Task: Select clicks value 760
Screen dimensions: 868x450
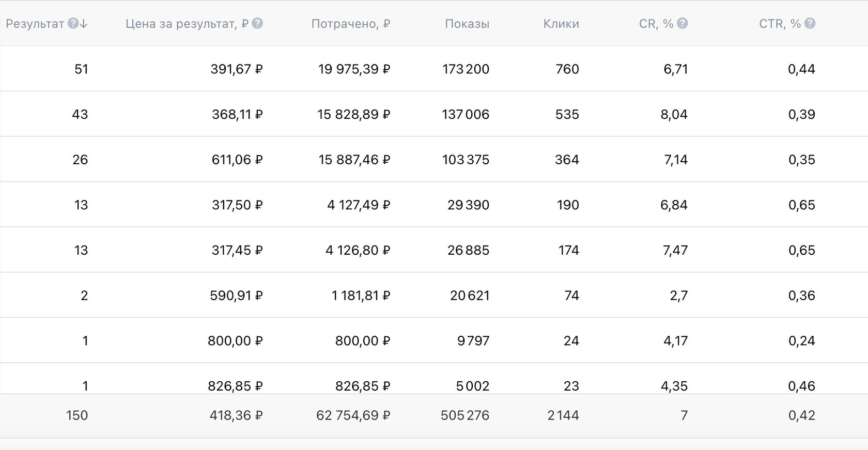Action: [567, 69]
